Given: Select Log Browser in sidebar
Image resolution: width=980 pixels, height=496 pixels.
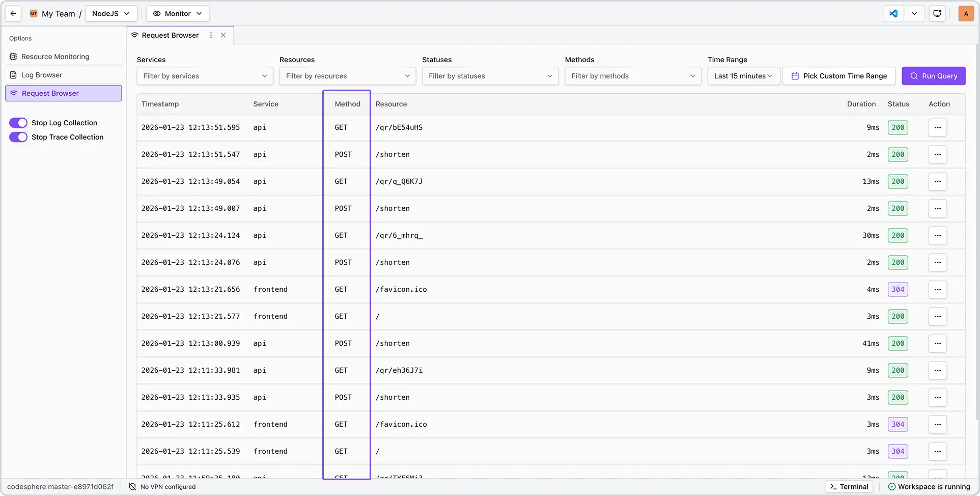Looking at the screenshot, I should click(42, 75).
